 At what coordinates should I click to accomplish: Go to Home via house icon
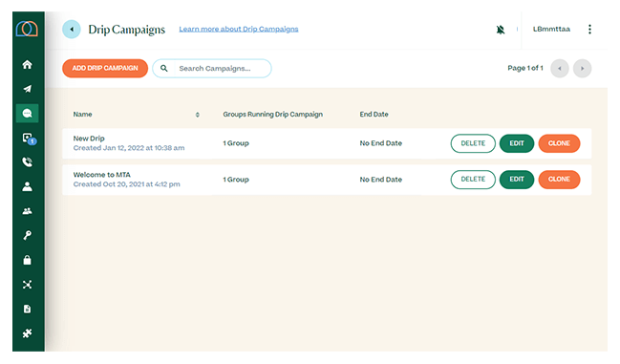tap(27, 64)
